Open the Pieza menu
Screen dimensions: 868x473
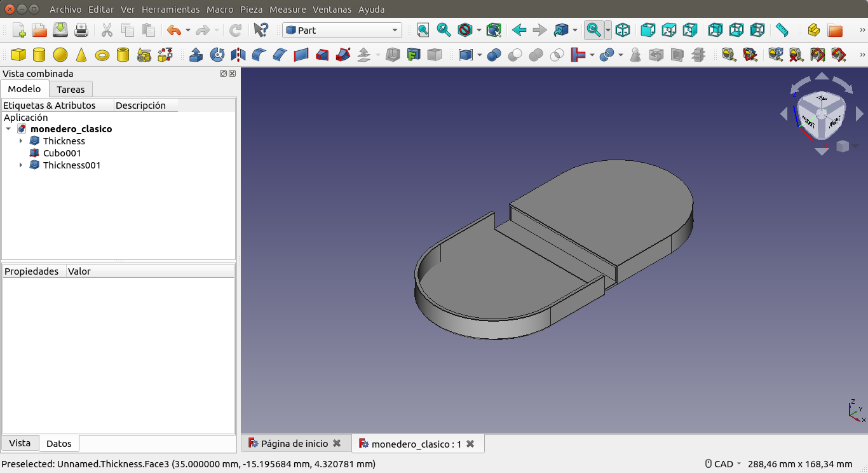click(x=251, y=10)
